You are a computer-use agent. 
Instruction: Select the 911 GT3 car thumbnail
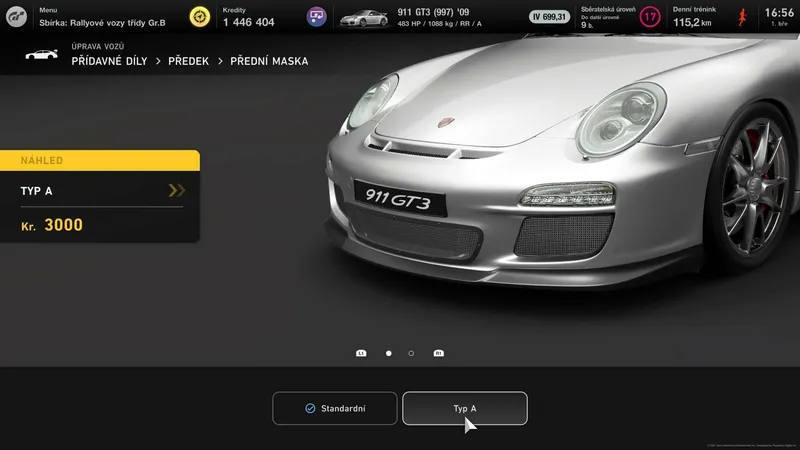click(364, 18)
